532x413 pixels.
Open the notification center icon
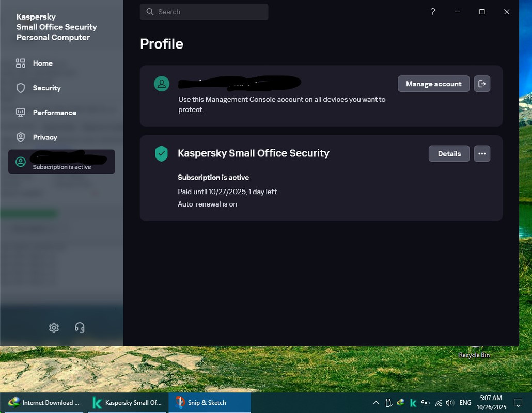click(x=518, y=403)
